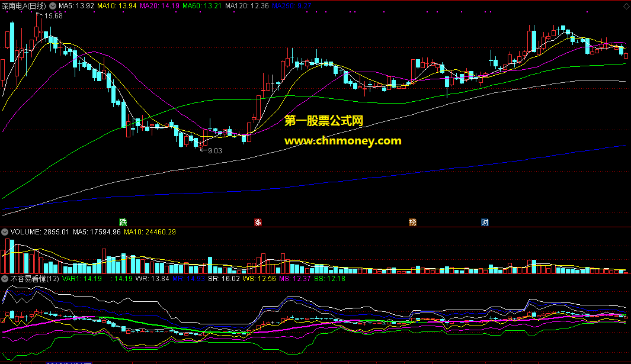631x364 pixels.
Task: Select the volume MA5: 17594.96 label
Action: click(97, 232)
